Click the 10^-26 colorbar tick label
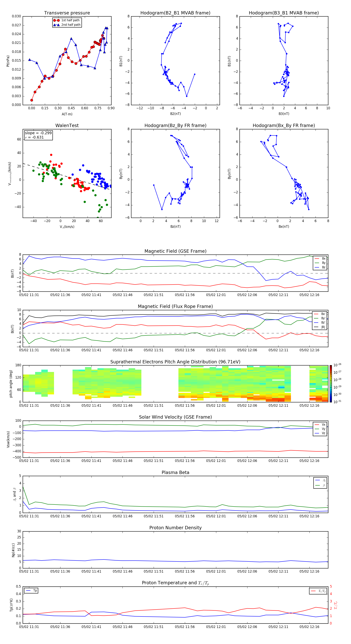The image size is (351, 644). pos(337,365)
